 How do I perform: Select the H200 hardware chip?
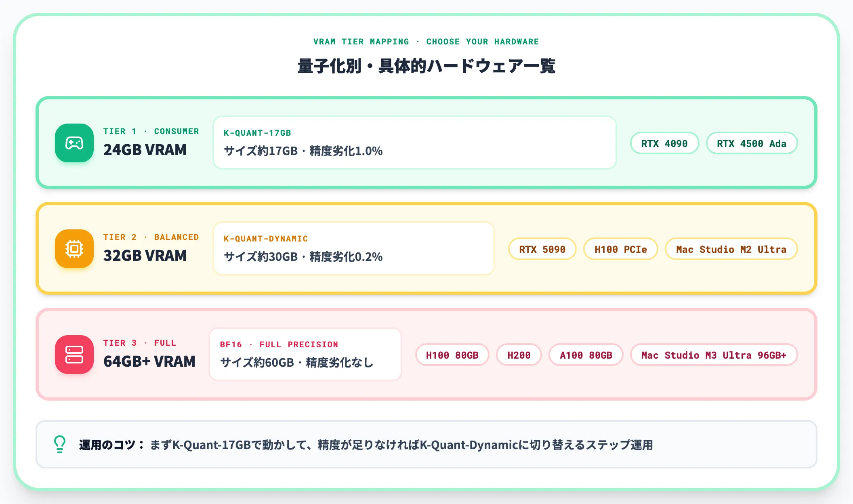[519, 355]
